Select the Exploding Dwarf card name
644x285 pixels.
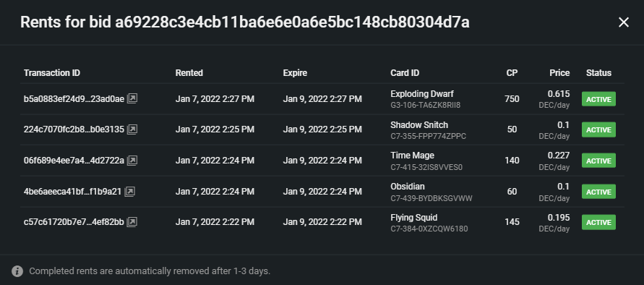[422, 94]
